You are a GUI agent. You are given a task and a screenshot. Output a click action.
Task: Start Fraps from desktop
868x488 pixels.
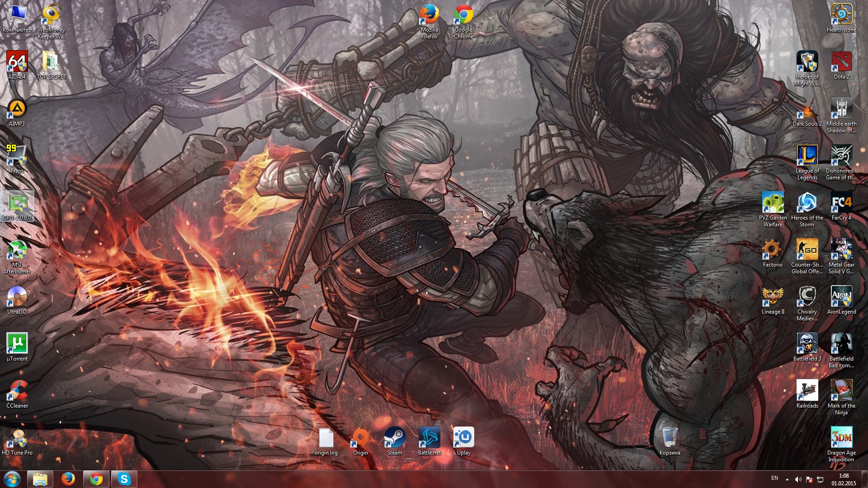point(17,160)
